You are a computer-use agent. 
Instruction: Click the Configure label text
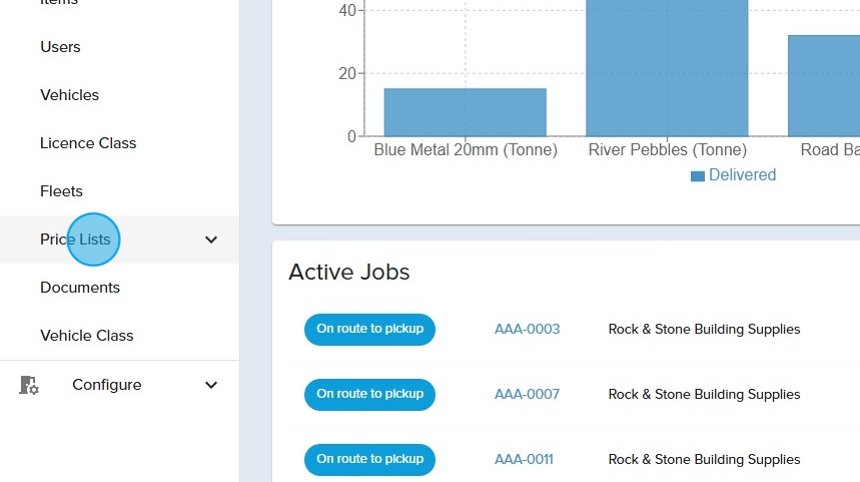(x=106, y=385)
